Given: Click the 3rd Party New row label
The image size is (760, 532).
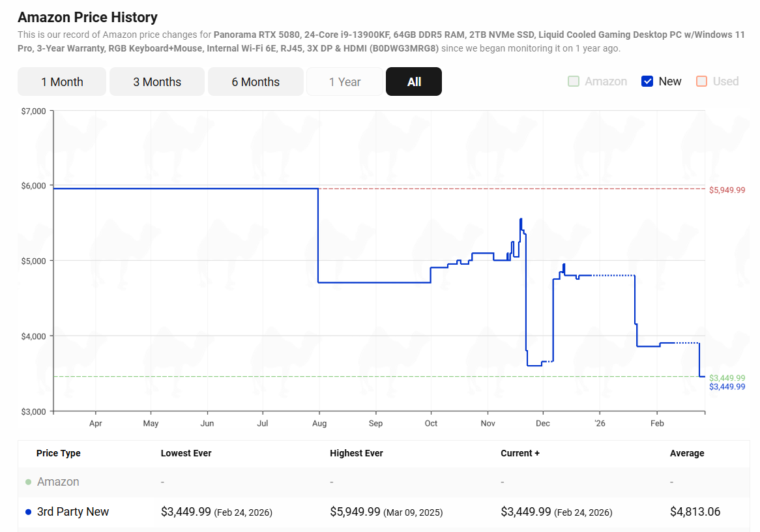Looking at the screenshot, I should [x=73, y=512].
